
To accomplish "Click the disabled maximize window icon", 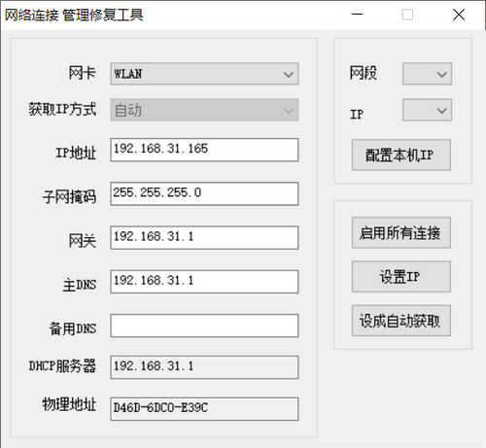I will [x=407, y=15].
